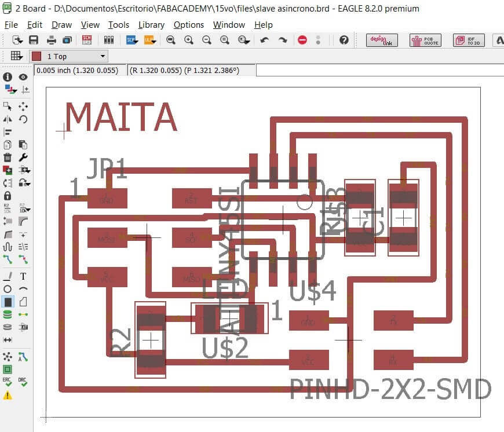Open the Grid settings dropdown
The height and width of the screenshot is (432, 504).
[17, 56]
